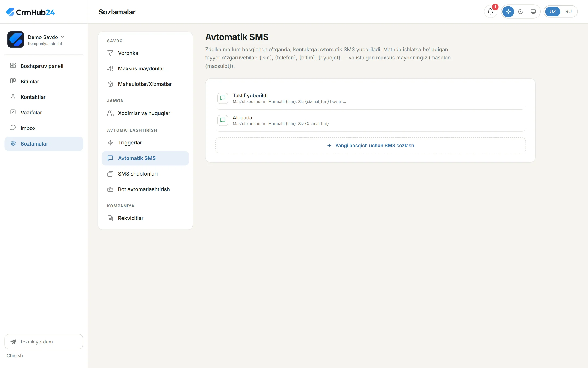Open Vazifalar page
This screenshot has width=588, height=368.
click(x=44, y=113)
